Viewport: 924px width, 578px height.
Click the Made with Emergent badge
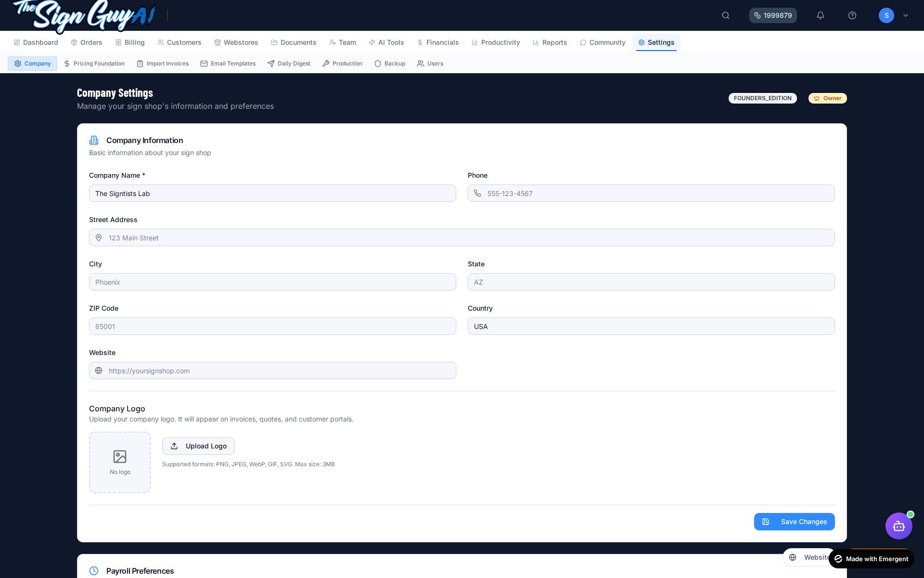871,559
